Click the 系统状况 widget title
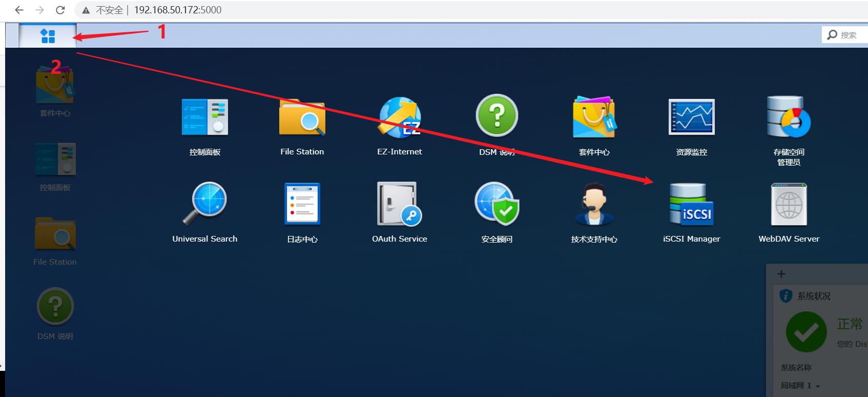This screenshot has width=868, height=397. coord(814,296)
